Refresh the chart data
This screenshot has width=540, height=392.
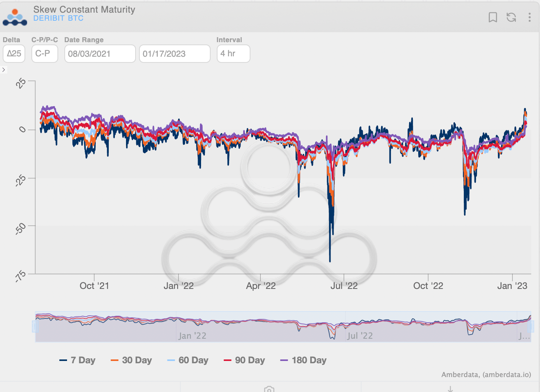pyautogui.click(x=511, y=17)
